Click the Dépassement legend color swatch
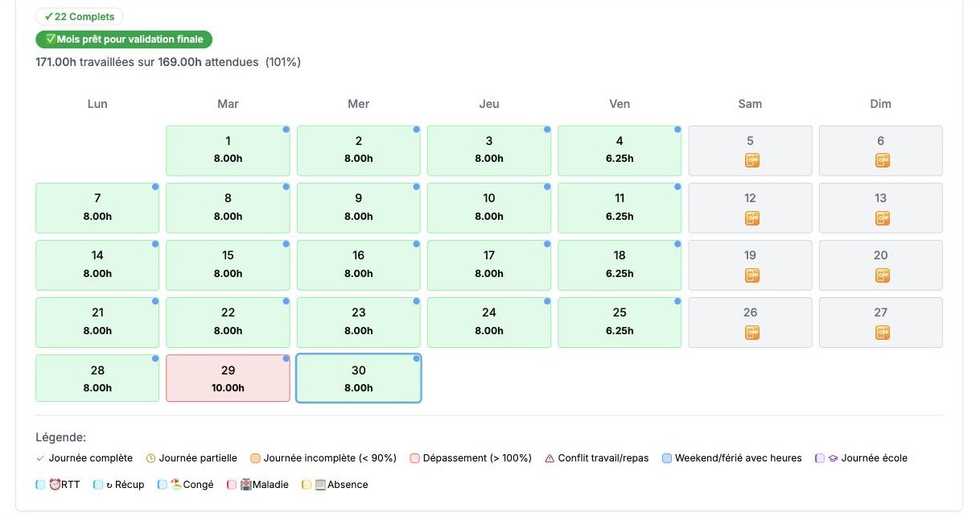 (415, 458)
